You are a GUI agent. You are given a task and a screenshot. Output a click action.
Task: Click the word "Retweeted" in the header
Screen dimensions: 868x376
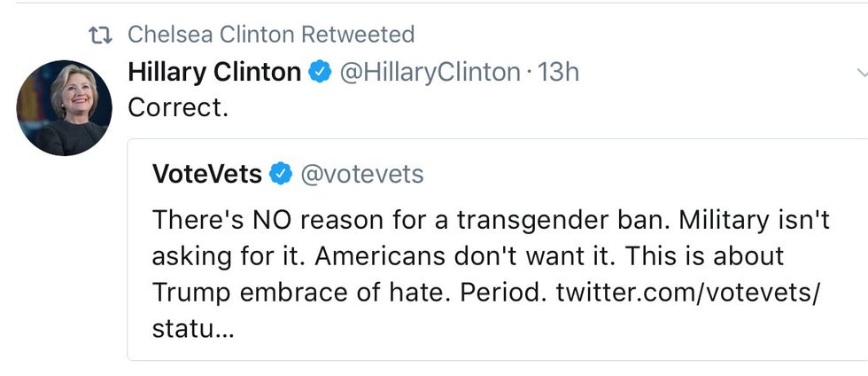pos(358,35)
